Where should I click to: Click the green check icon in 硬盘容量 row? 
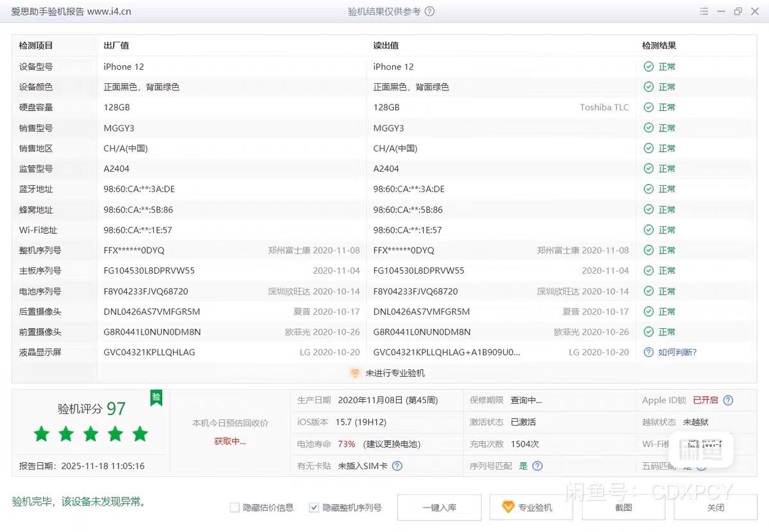pos(649,108)
